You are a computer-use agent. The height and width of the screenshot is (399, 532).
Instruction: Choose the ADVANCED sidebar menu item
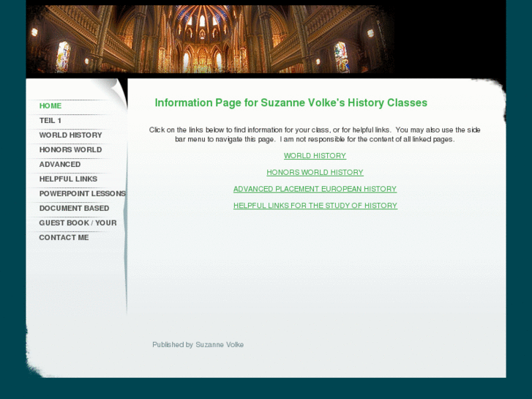pyautogui.click(x=60, y=164)
